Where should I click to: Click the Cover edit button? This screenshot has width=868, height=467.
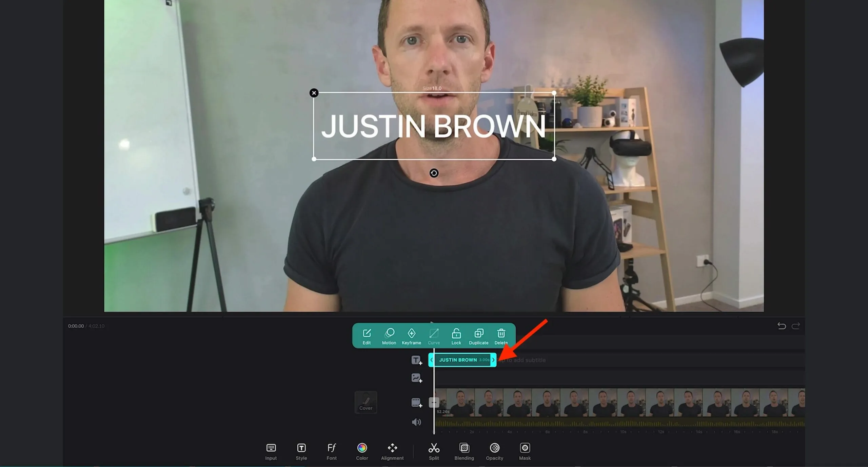tap(366, 403)
